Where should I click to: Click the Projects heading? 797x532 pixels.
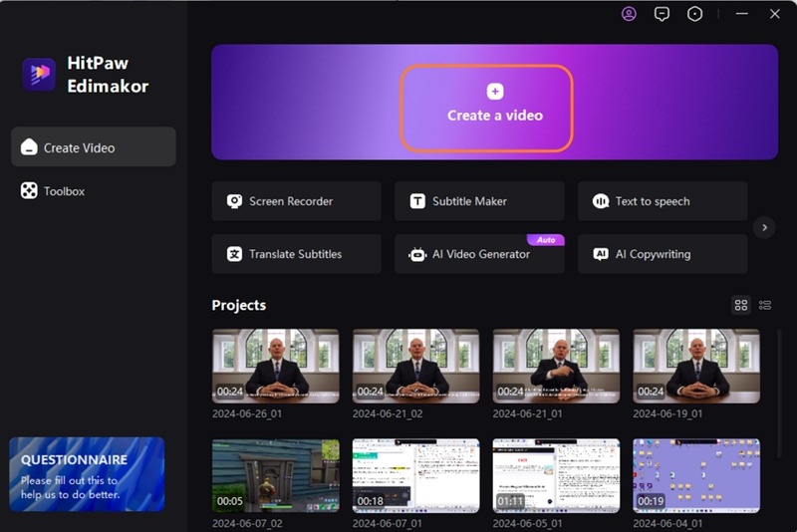click(239, 305)
